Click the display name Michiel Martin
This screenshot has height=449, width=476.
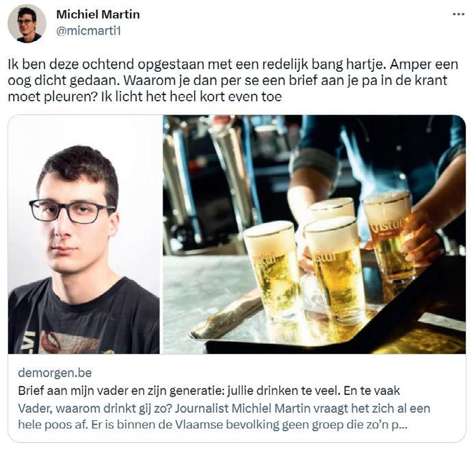(98, 14)
